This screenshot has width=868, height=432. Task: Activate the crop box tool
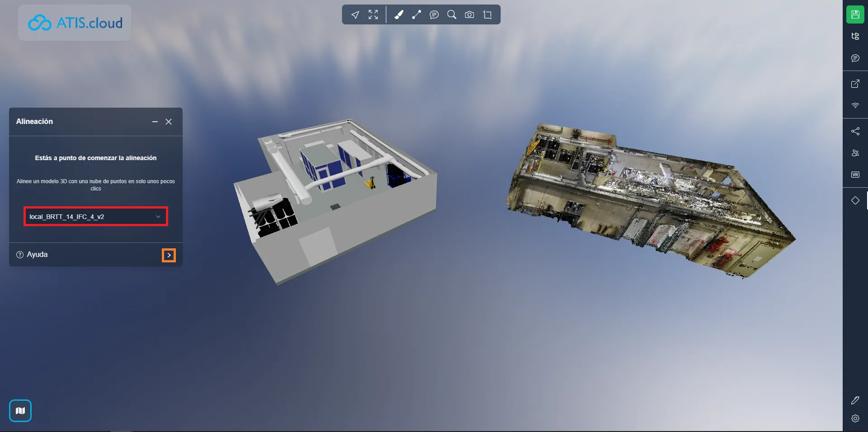[487, 15]
